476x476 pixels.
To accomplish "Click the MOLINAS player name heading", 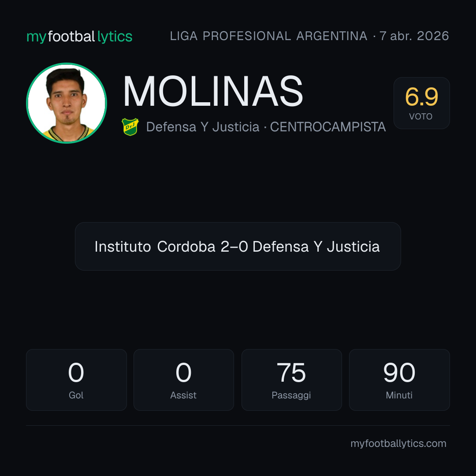I will click(x=213, y=91).
